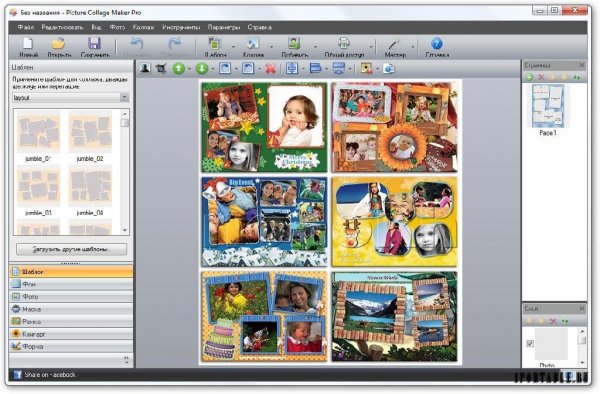Open the Вид menu
The height and width of the screenshot is (394, 600).
point(96,27)
